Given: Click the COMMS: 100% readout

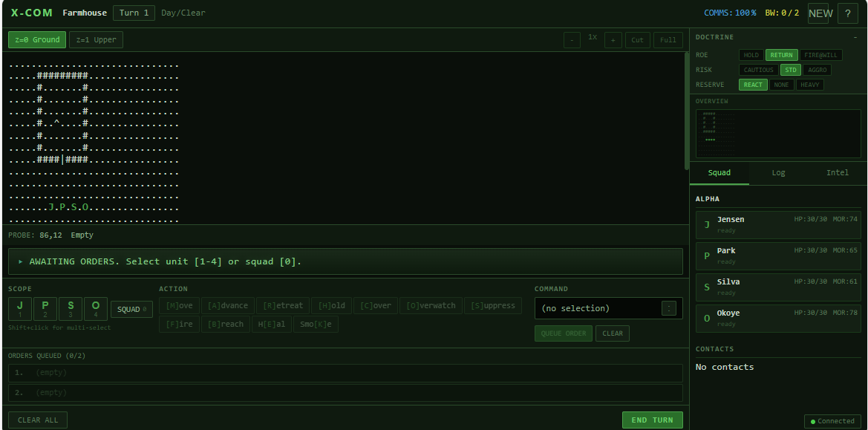Looking at the screenshot, I should tap(730, 13).
